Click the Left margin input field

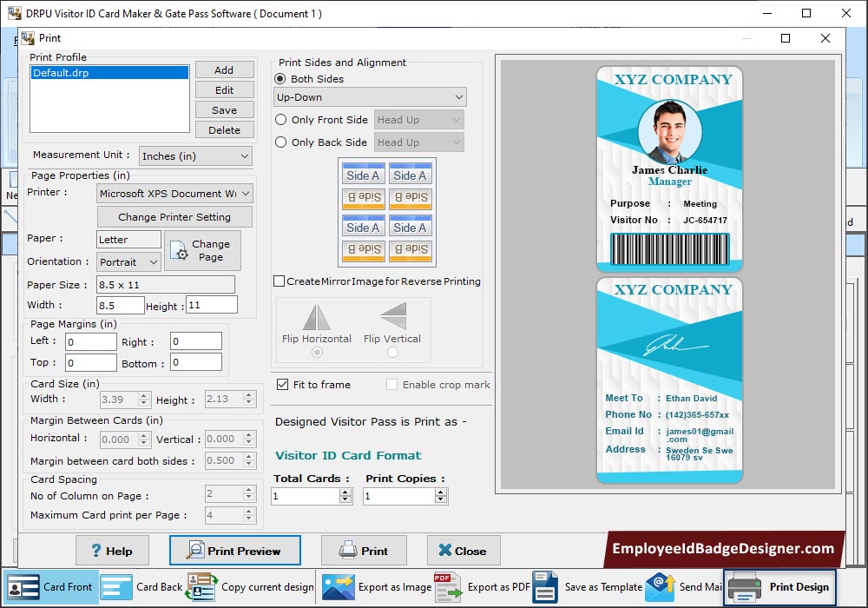[91, 341]
